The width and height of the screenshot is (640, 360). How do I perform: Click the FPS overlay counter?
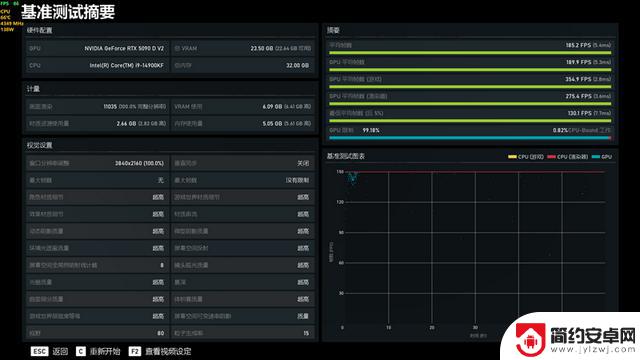(10, 3)
